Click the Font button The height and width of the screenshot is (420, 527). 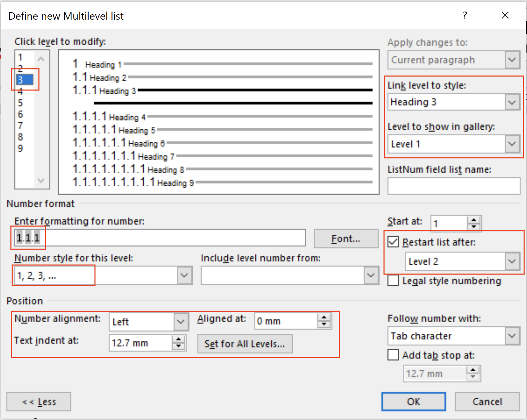[346, 238]
